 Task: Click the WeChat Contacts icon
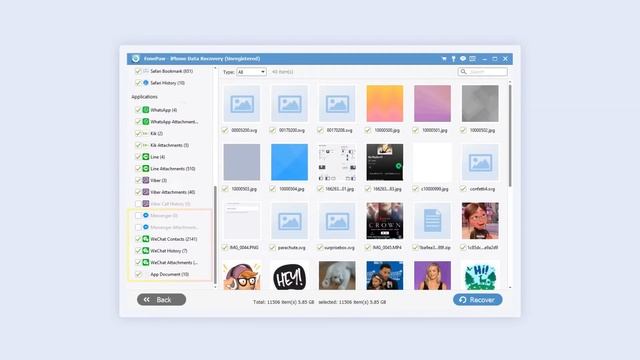(146, 239)
